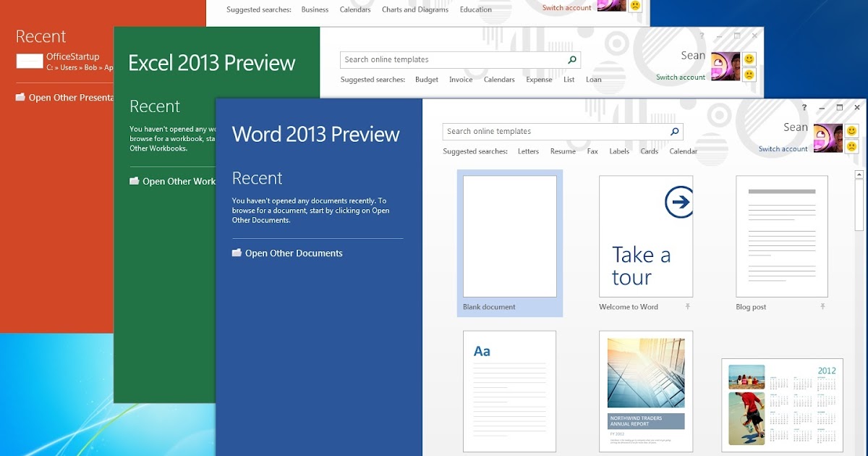Choose the Northwind Traders Annual Report template
The height and width of the screenshot is (456, 868).
(646, 391)
